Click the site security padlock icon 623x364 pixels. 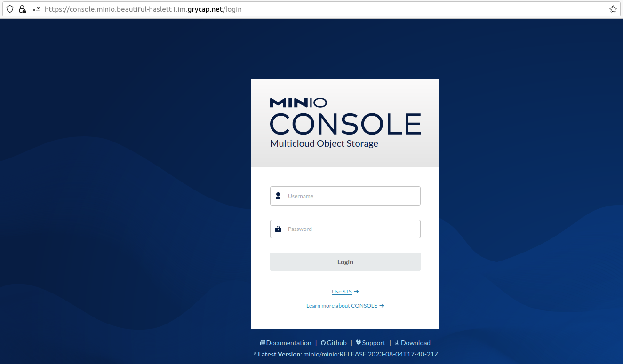pos(23,9)
